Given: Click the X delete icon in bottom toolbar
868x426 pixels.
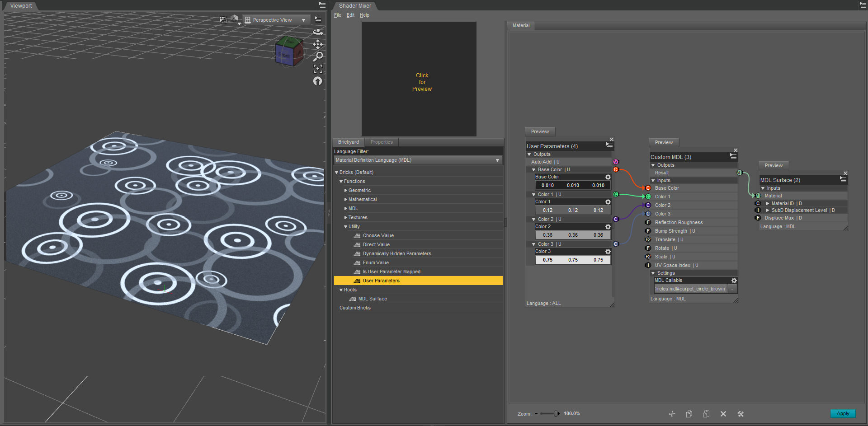Looking at the screenshot, I should pos(723,414).
